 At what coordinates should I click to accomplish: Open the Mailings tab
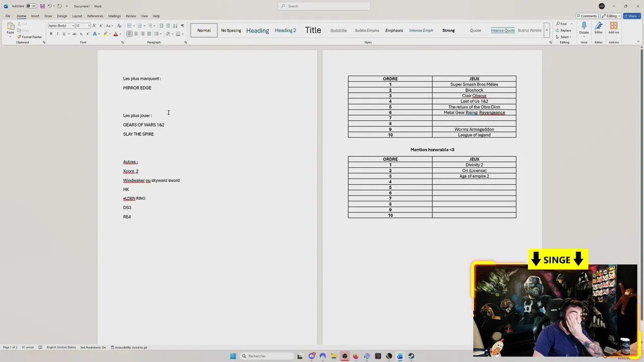[114, 16]
